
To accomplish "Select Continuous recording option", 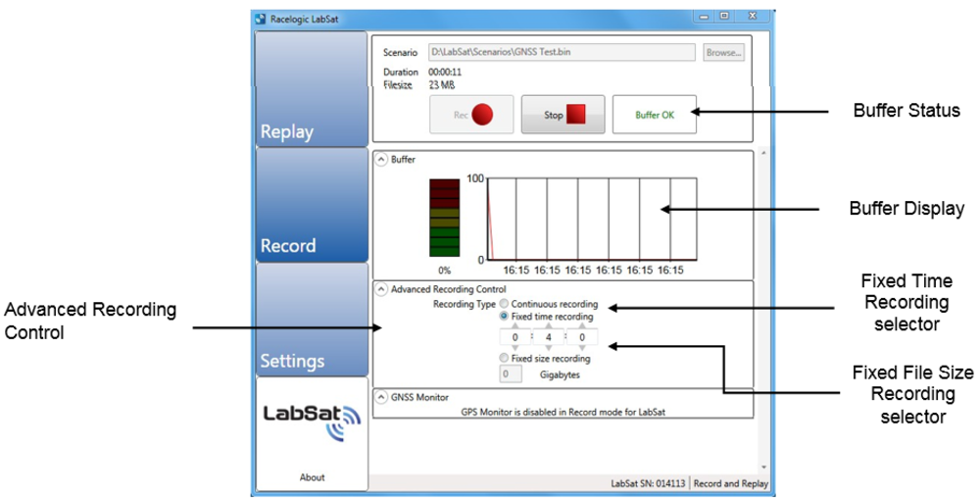I will pyautogui.click(x=505, y=304).
